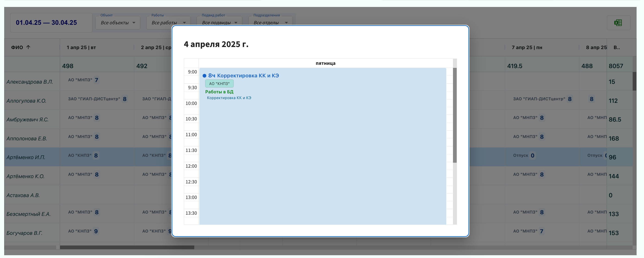This screenshot has width=644, height=258.
Task: Select the row for Артёменко И.П.
Action: pyautogui.click(x=26, y=157)
